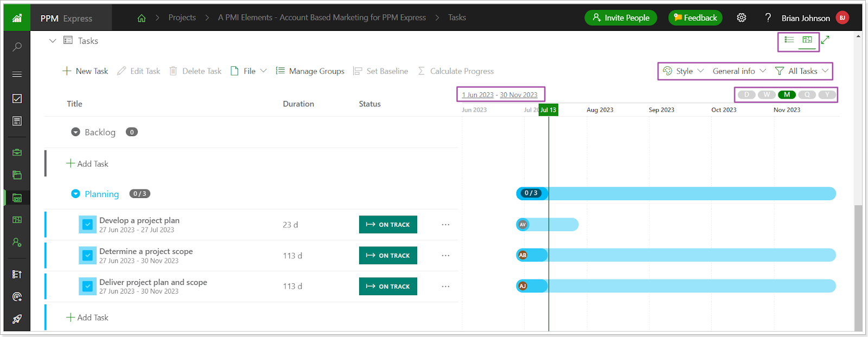Click end date 30 Nov 2023 link
Screen dimensions: 868x337
click(x=519, y=95)
